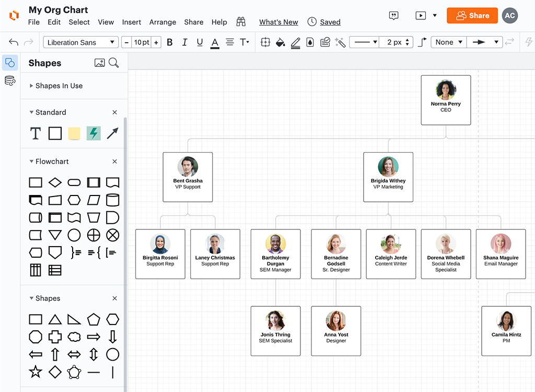This screenshot has height=392, width=535.
Task: Open the data linking sidebar icon
Action: pos(10,80)
